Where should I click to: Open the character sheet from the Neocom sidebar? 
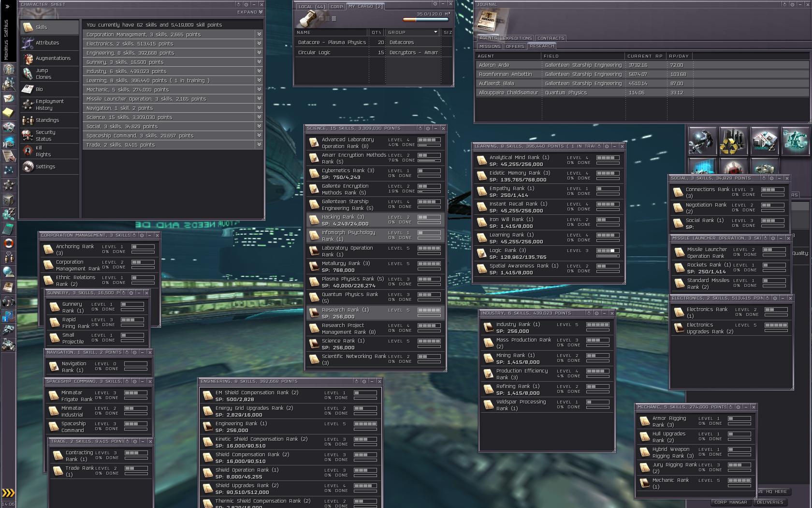[9, 69]
